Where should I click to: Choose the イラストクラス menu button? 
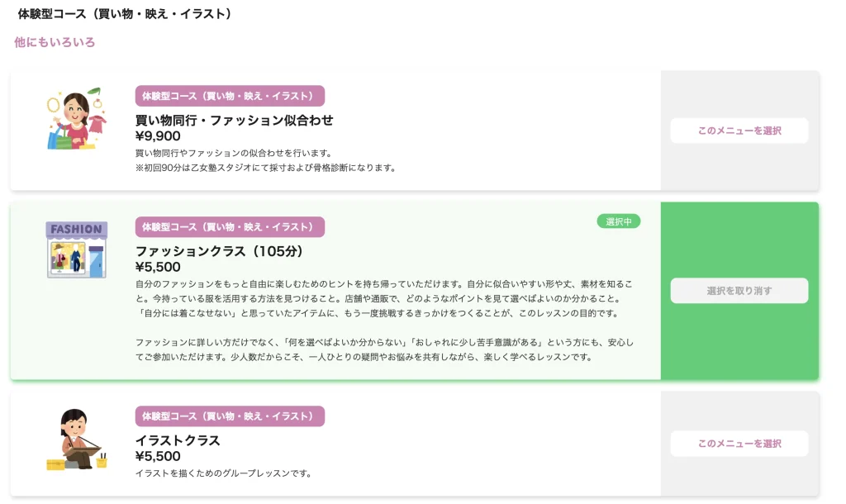(739, 444)
